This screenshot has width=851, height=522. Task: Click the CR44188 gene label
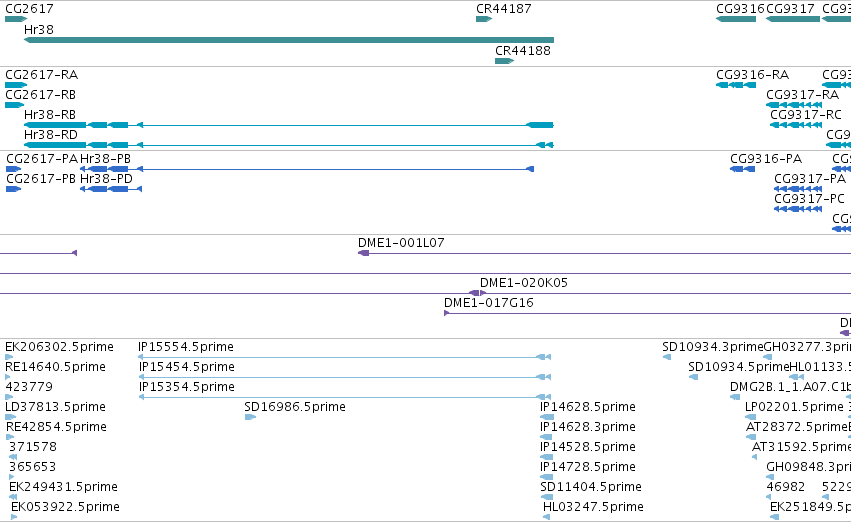[x=523, y=50]
